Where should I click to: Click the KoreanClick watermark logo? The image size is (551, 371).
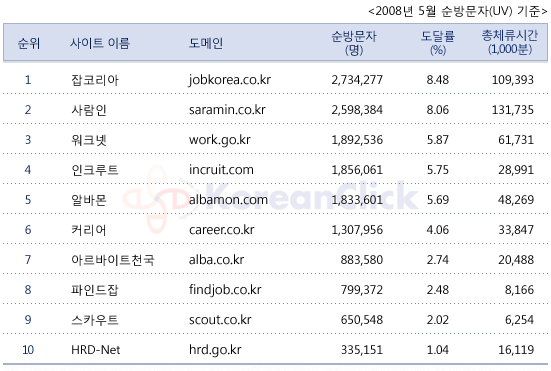pos(271,198)
